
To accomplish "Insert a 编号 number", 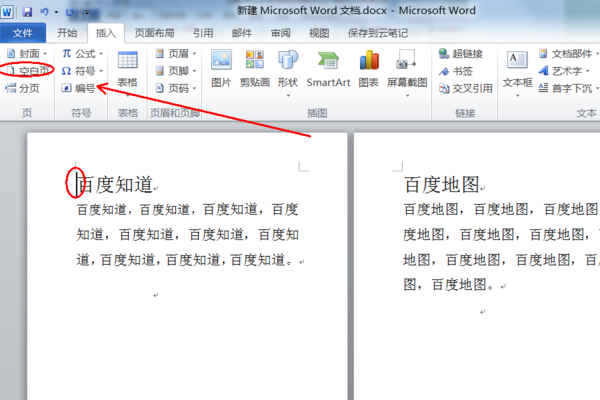I will pos(78,88).
